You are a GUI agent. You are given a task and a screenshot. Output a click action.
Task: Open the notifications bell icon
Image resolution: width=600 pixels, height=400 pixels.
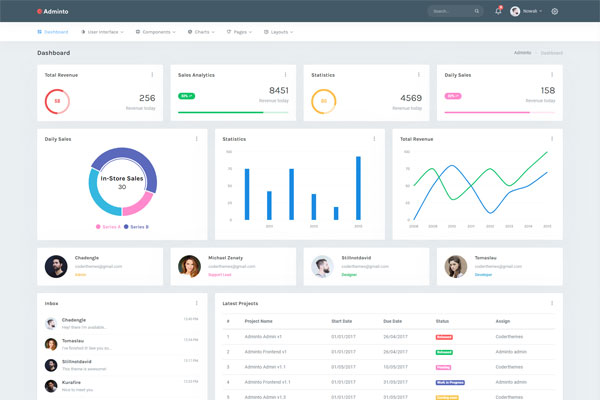pos(498,11)
